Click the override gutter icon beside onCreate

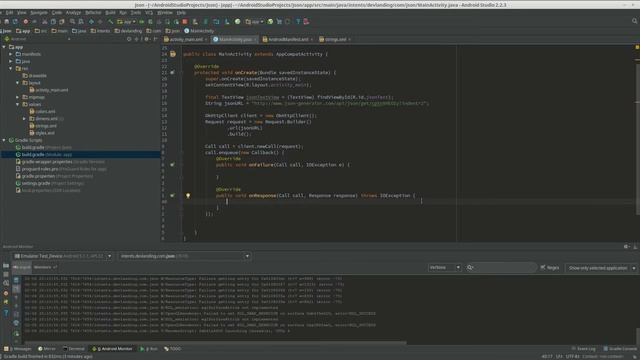(172, 72)
